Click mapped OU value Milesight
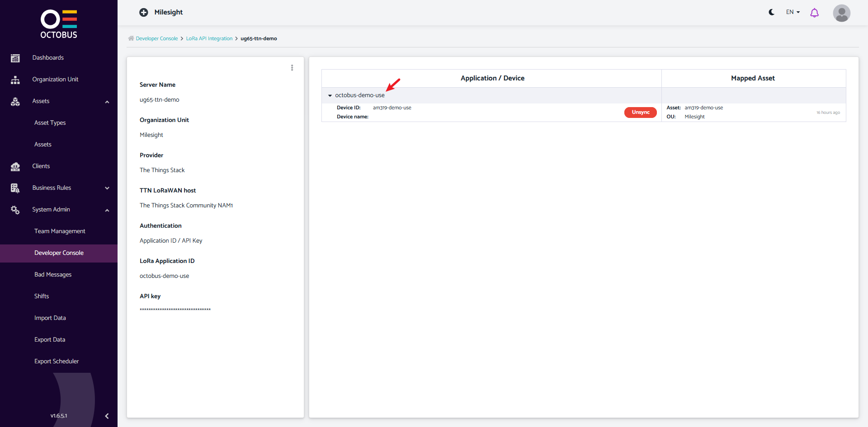This screenshot has width=868, height=427. pyautogui.click(x=695, y=117)
